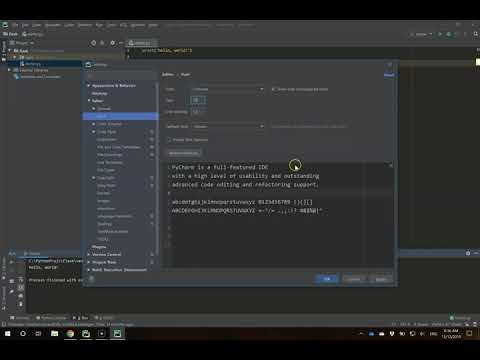Click the tool windows toggle icon in status bar
The image size is (480, 360).
pos(4,324)
